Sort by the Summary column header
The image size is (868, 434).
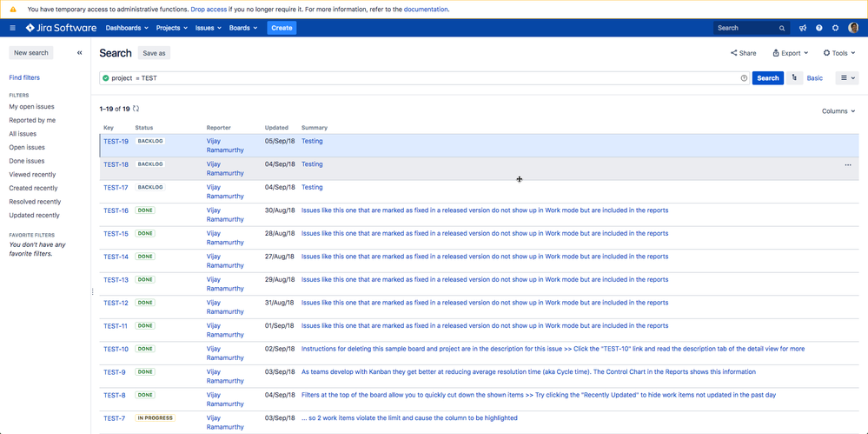(315, 128)
